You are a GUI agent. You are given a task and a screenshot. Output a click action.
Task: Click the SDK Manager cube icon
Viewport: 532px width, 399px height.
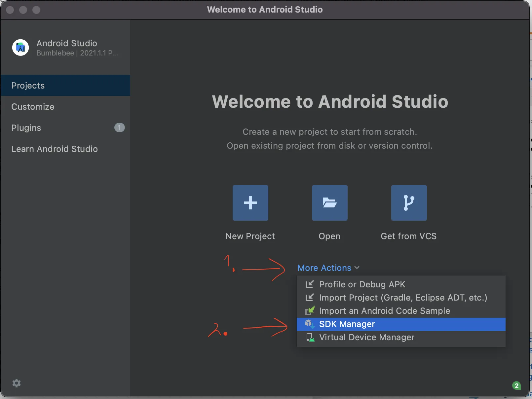pyautogui.click(x=310, y=324)
